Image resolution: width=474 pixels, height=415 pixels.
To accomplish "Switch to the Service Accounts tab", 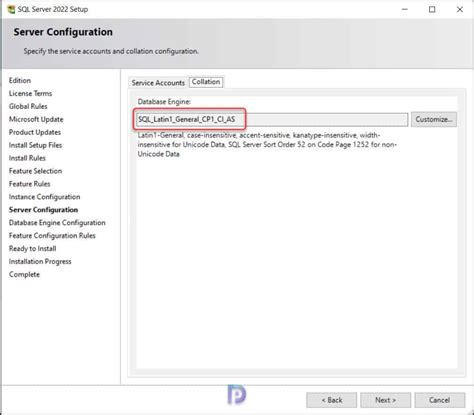I will 158,83.
